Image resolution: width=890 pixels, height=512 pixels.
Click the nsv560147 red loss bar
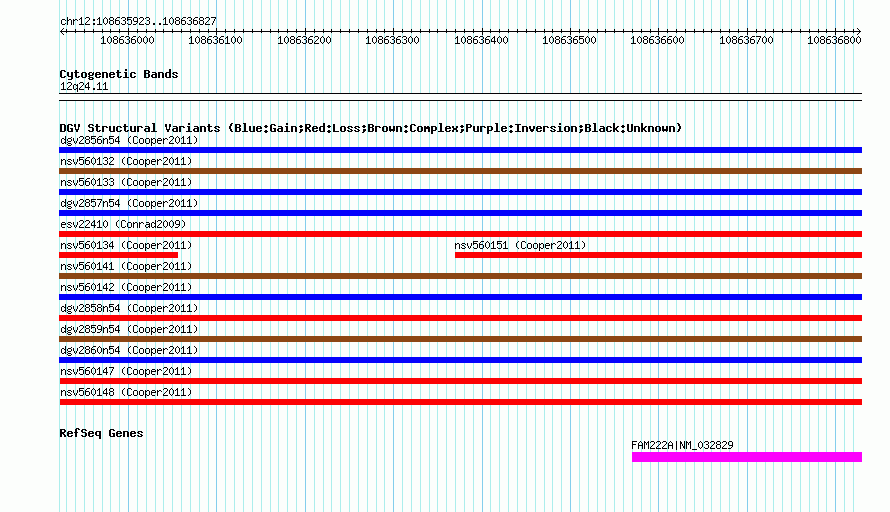click(x=460, y=381)
